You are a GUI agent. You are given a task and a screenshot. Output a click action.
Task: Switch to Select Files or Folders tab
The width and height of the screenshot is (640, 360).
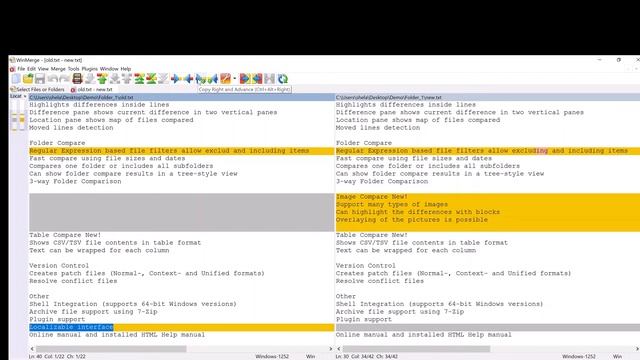tap(38, 89)
